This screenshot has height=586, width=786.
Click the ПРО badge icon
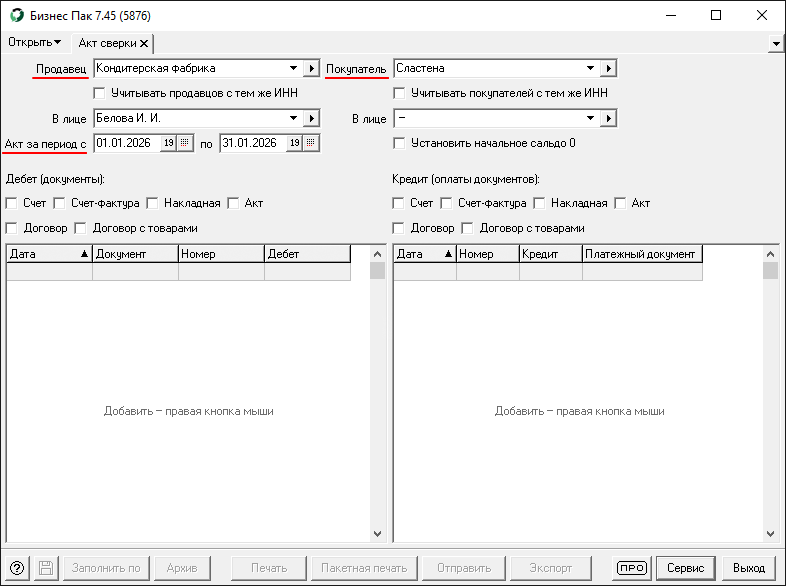tap(632, 568)
